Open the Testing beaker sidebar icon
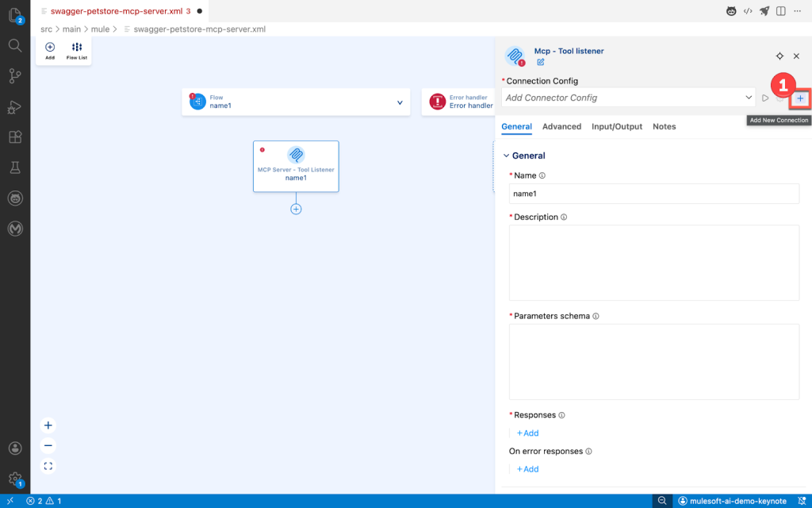This screenshot has width=812, height=508. (x=15, y=168)
